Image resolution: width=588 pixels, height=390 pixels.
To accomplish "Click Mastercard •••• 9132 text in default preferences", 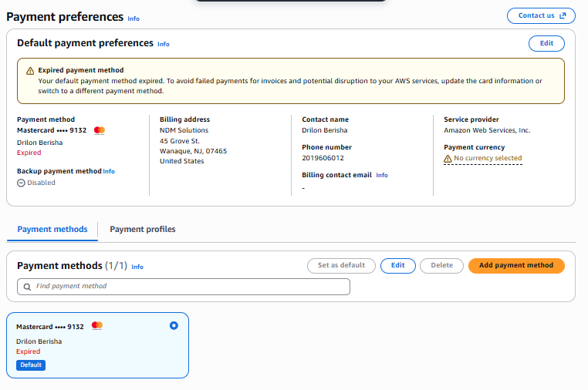I will 52,130.
